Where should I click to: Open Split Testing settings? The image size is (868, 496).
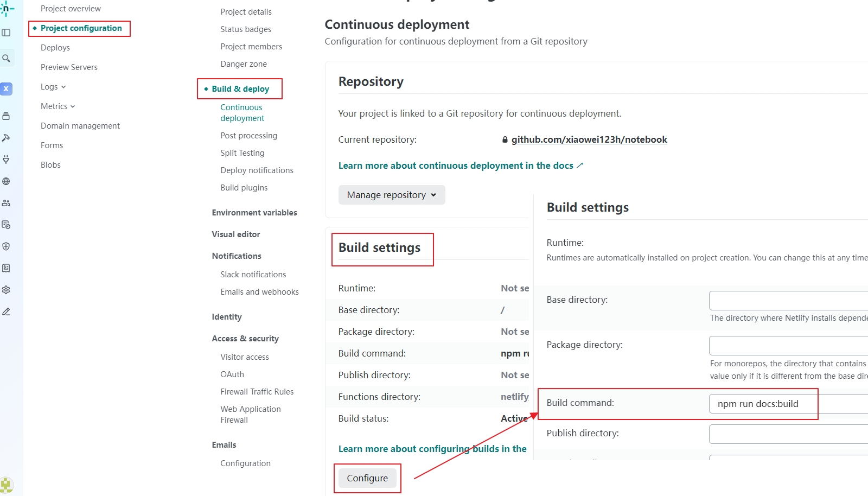pos(242,153)
